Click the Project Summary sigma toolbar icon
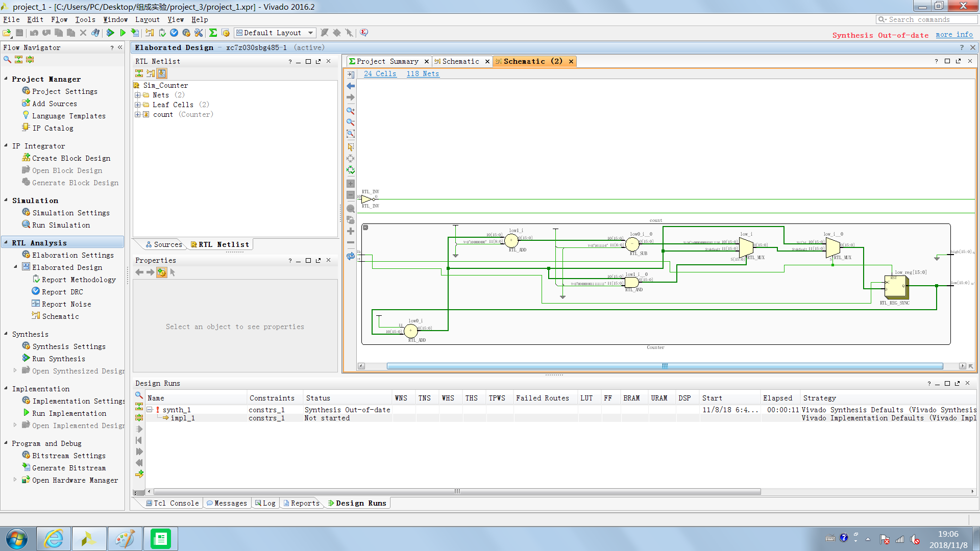 [x=213, y=33]
